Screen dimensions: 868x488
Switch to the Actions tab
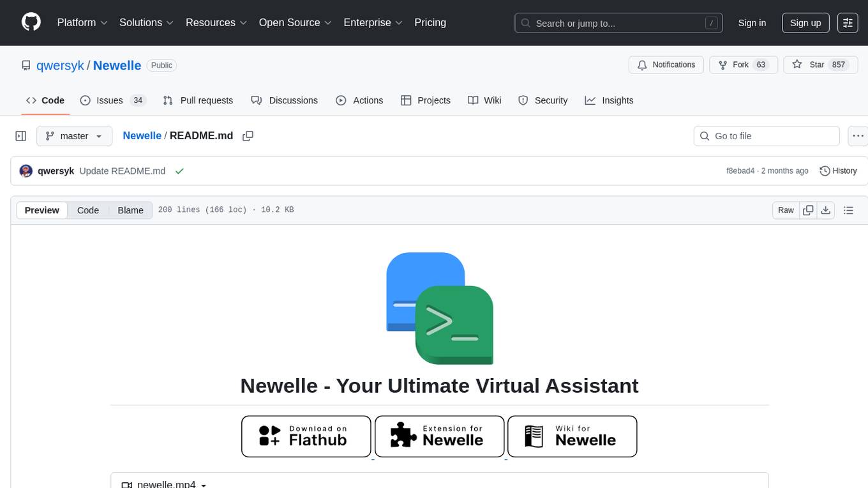[359, 100]
